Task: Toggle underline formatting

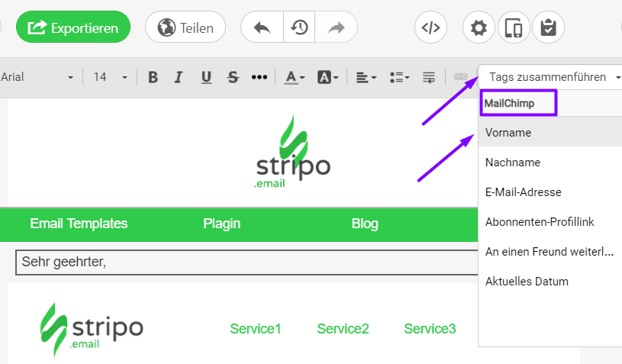Action: [206, 77]
